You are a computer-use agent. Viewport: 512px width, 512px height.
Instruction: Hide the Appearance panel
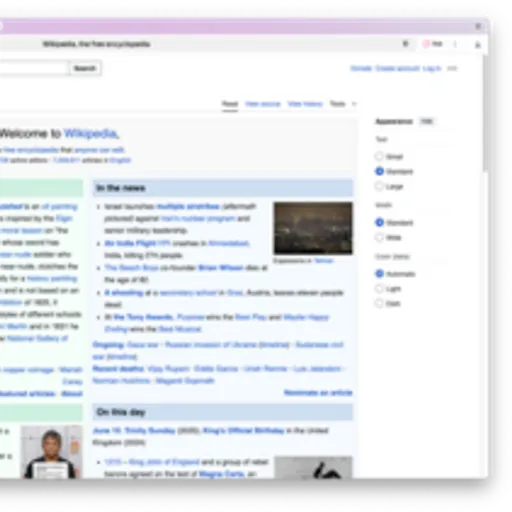pos(427,121)
